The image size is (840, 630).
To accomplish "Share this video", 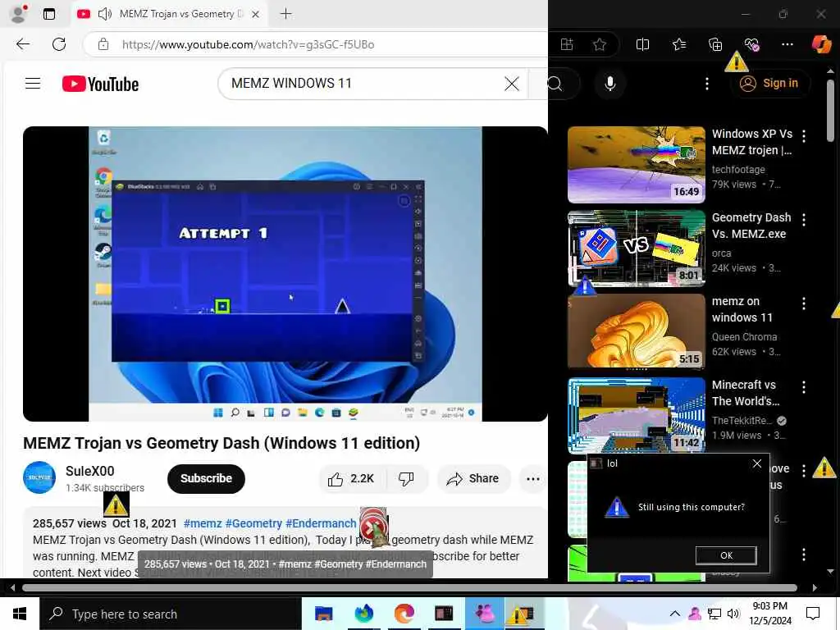I will [473, 479].
